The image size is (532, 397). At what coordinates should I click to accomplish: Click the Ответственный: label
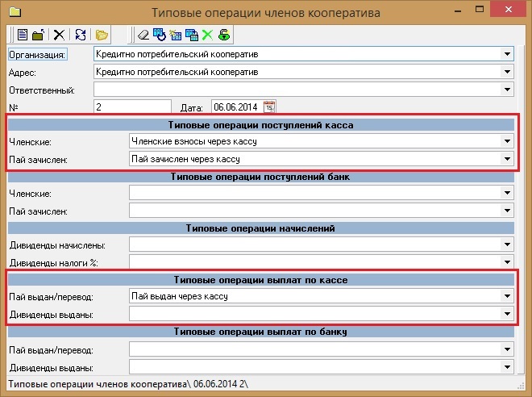coord(42,90)
